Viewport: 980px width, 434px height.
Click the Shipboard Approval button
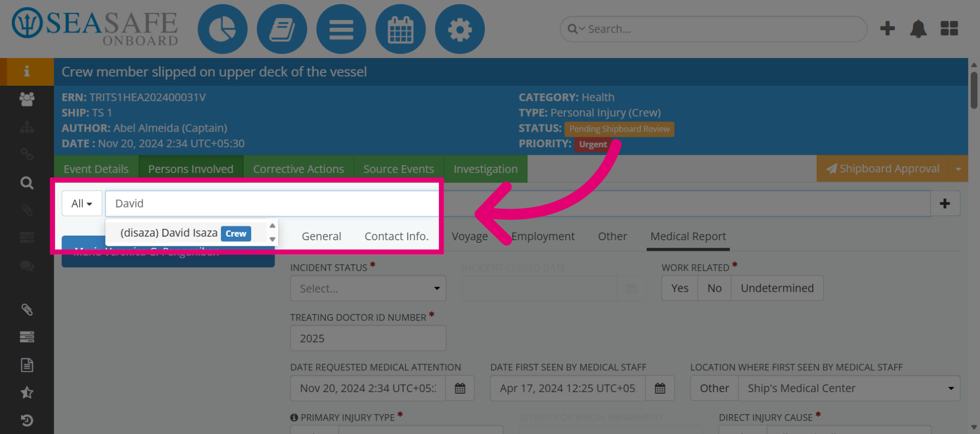[883, 169]
